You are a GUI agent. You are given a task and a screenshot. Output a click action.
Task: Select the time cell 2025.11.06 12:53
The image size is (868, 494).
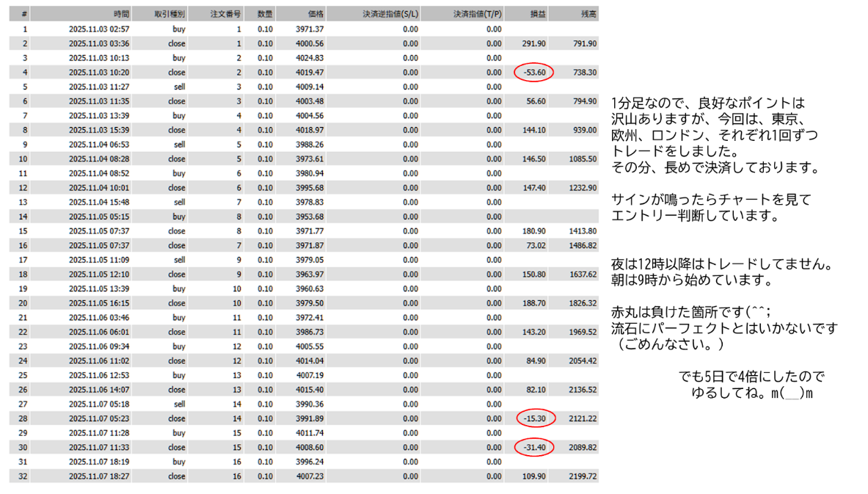tap(99, 375)
